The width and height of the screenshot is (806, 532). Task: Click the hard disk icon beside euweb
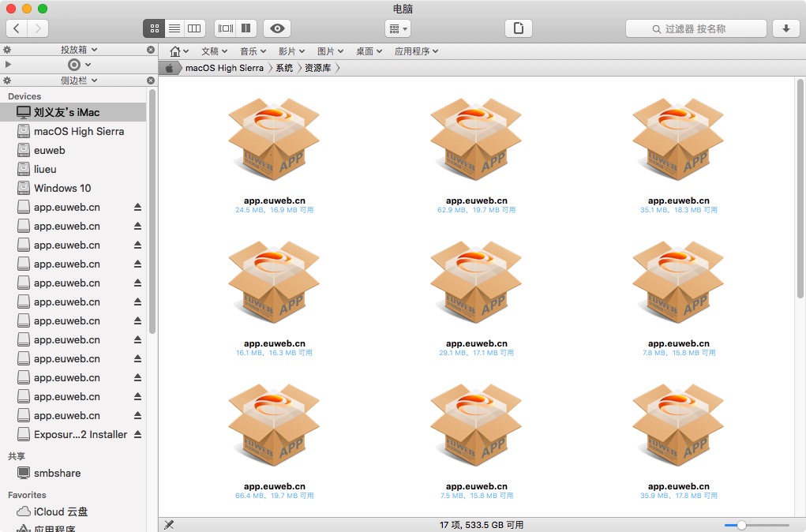pyautogui.click(x=24, y=150)
